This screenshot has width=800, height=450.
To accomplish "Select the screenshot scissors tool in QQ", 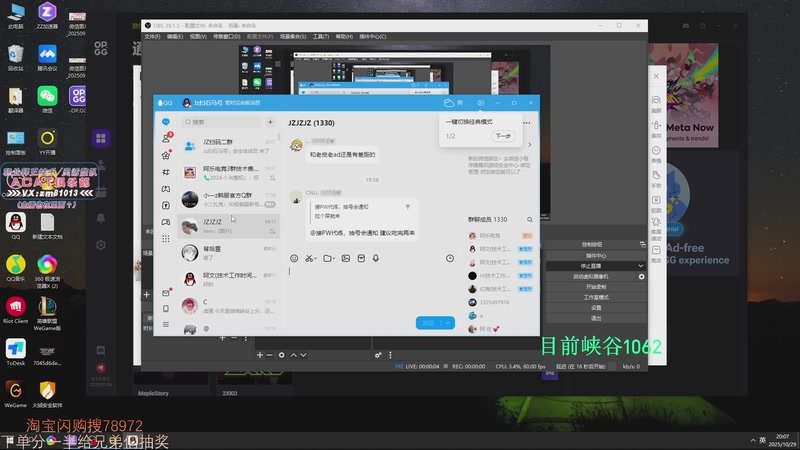I will pos(309,258).
